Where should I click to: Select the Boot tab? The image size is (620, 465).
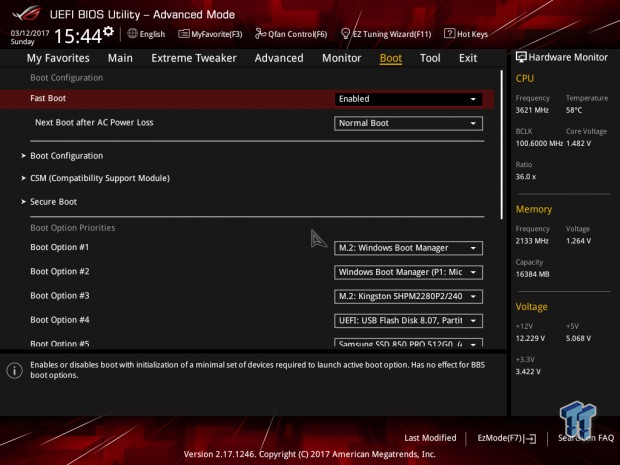pyautogui.click(x=391, y=58)
